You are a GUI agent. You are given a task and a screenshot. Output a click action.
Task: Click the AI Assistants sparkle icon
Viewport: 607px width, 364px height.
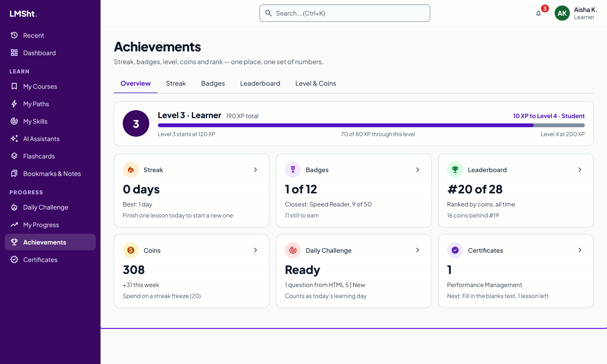click(14, 139)
